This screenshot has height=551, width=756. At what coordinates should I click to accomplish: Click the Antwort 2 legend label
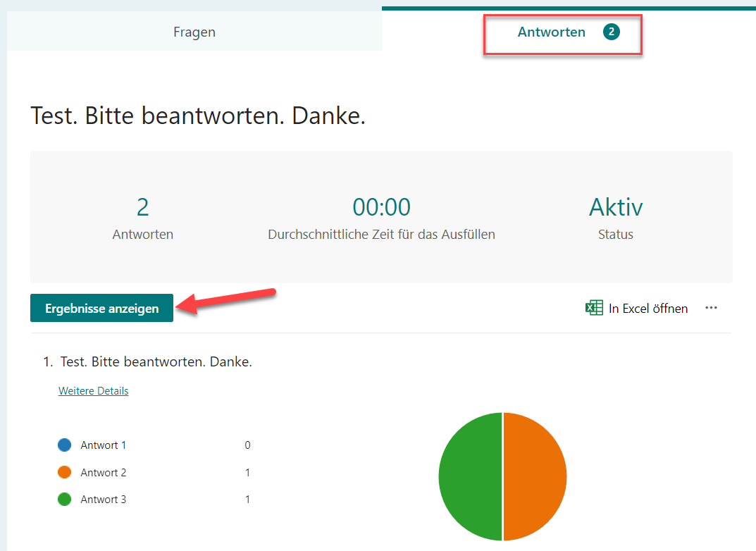104,473
